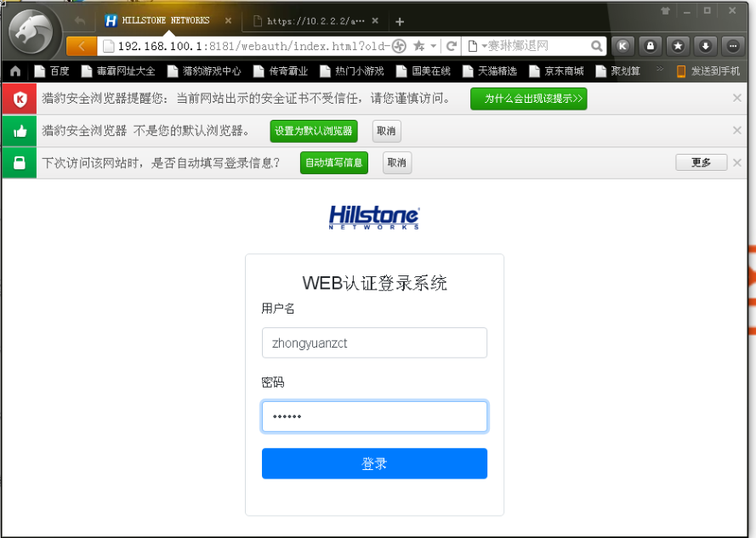The image size is (756, 538).
Task: Open the lock password manager icon
Action: [651, 46]
